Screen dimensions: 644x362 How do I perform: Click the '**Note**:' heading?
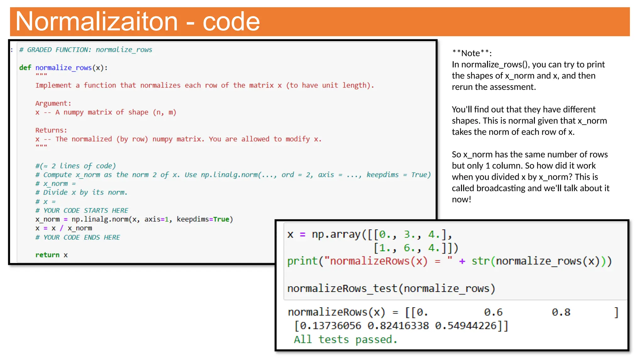coord(472,53)
